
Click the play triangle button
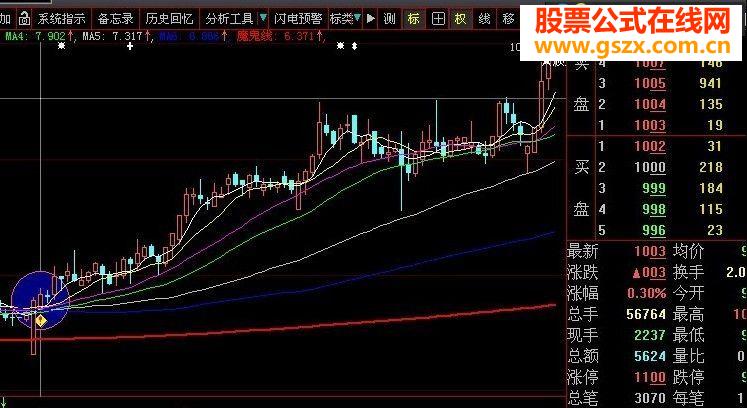coord(371,19)
